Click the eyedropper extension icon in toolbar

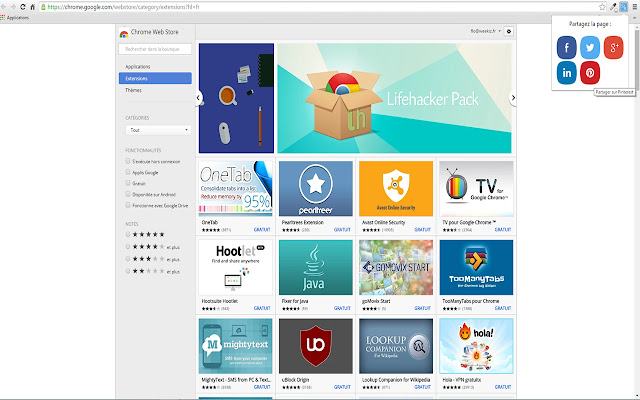[613, 7]
